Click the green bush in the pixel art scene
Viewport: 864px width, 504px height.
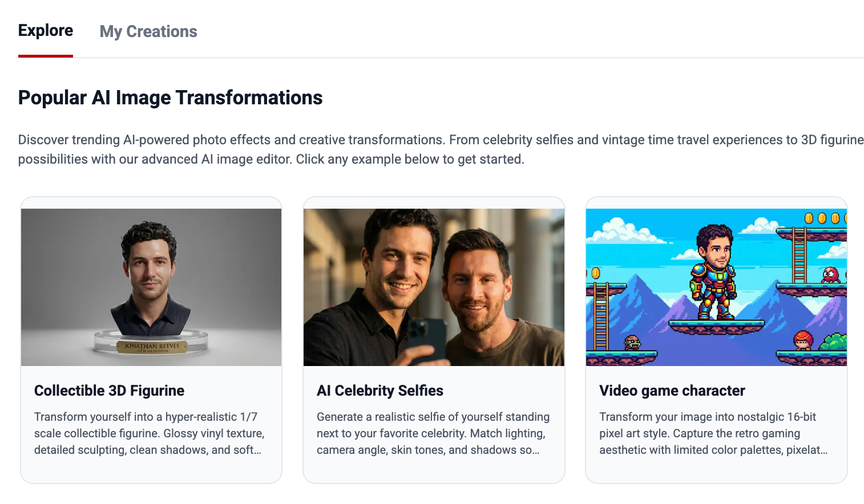(x=834, y=342)
